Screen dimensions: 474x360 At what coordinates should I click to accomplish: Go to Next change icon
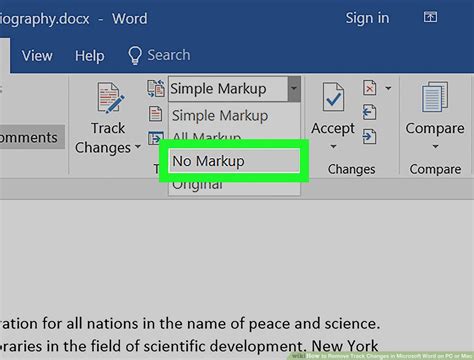369,136
